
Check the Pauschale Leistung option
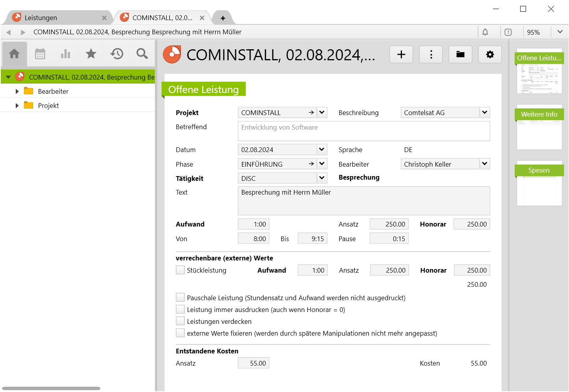(x=180, y=297)
